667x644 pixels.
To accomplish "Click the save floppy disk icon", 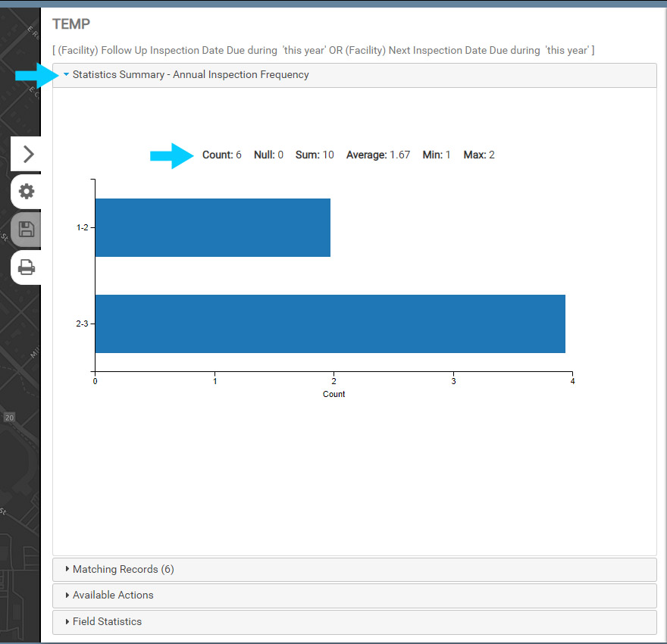I will 27,229.
